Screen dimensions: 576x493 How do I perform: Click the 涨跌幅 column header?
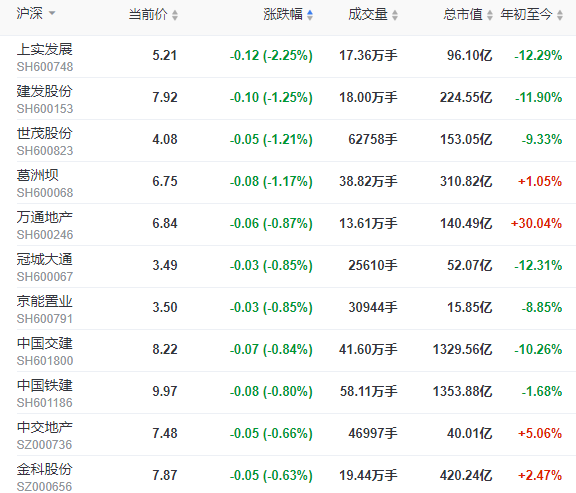point(283,15)
